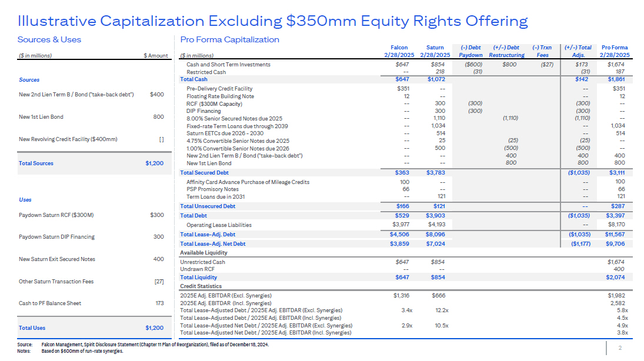Click the slide title about Illustrative Capitalization
Viewport: 644px width, 361px height.
(x=272, y=21)
